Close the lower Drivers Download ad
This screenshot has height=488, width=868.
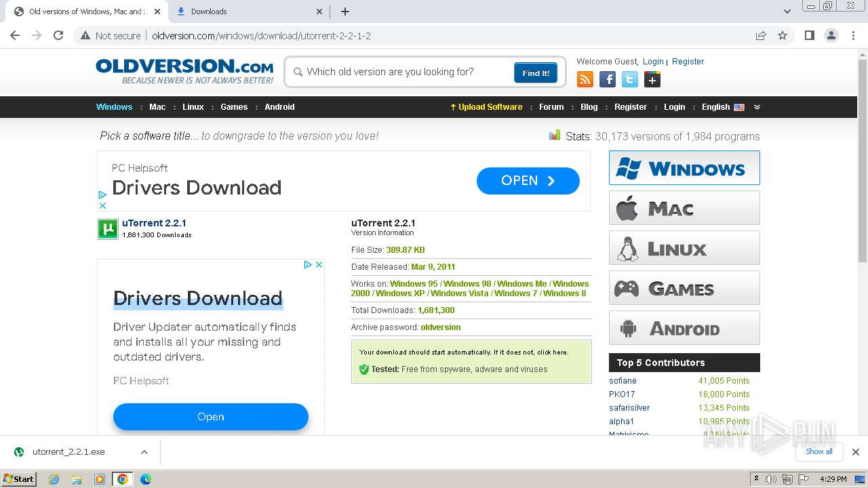(319, 264)
